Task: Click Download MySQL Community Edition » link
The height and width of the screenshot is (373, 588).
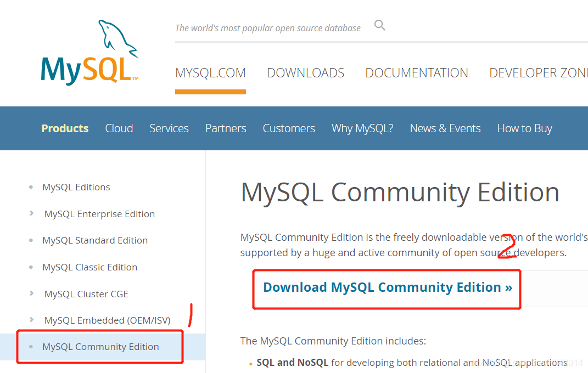Action: 388,287
